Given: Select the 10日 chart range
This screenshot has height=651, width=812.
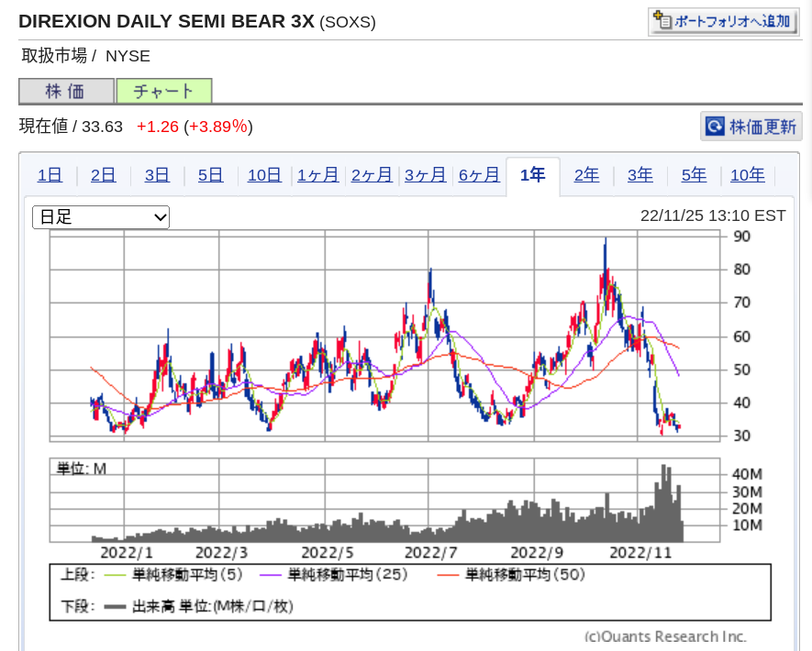Looking at the screenshot, I should (x=264, y=175).
